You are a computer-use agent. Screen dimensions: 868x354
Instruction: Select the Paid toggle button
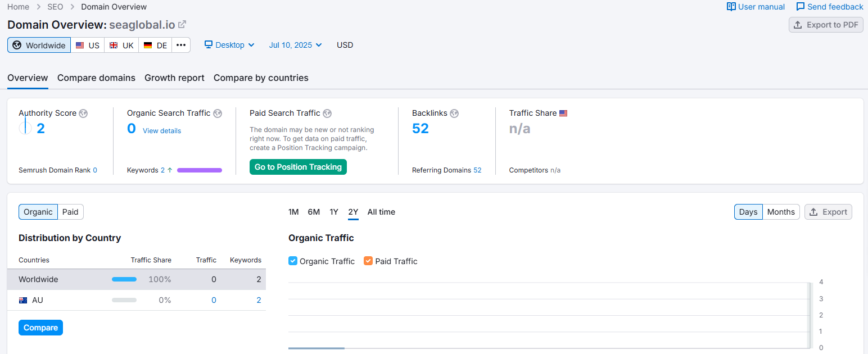tap(70, 212)
